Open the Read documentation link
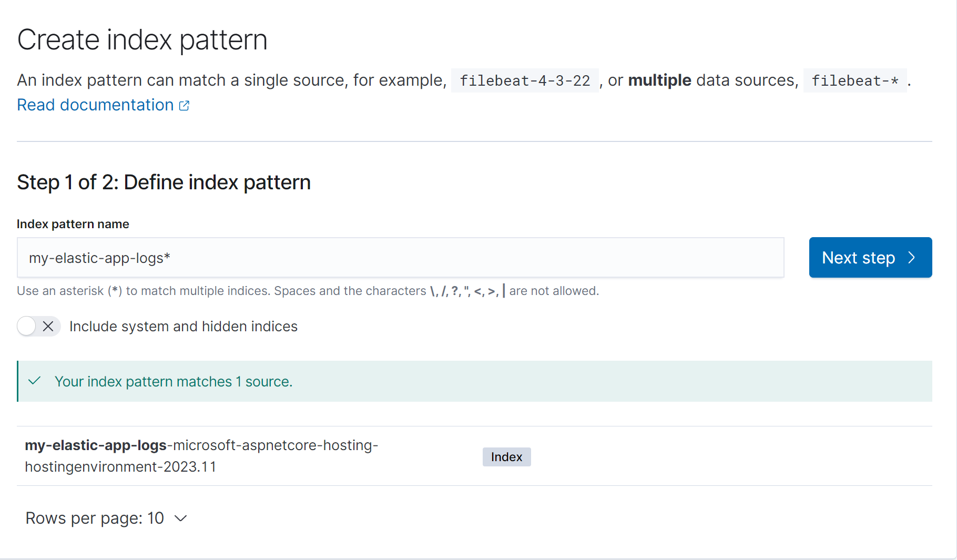The width and height of the screenshot is (957, 560). [95, 105]
